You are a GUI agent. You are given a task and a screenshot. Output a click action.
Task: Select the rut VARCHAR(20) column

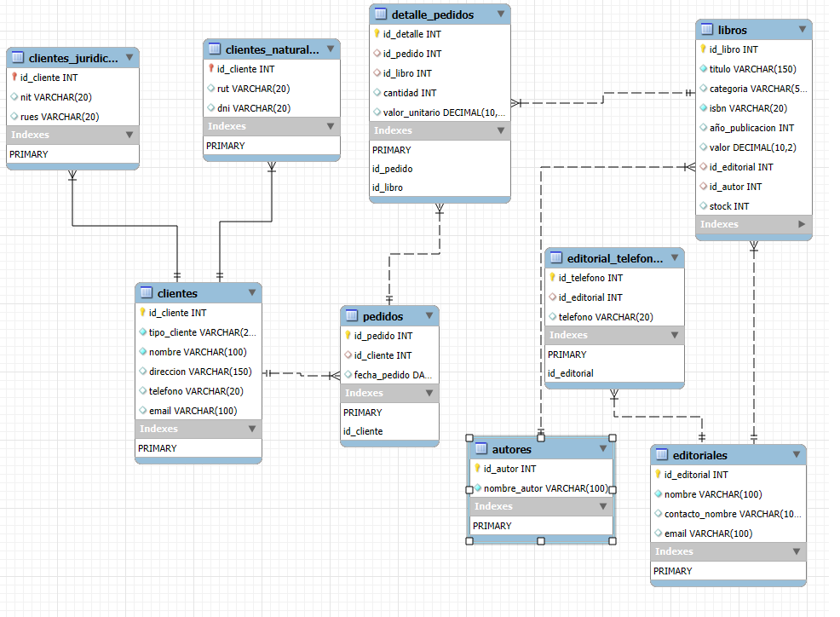point(272,89)
